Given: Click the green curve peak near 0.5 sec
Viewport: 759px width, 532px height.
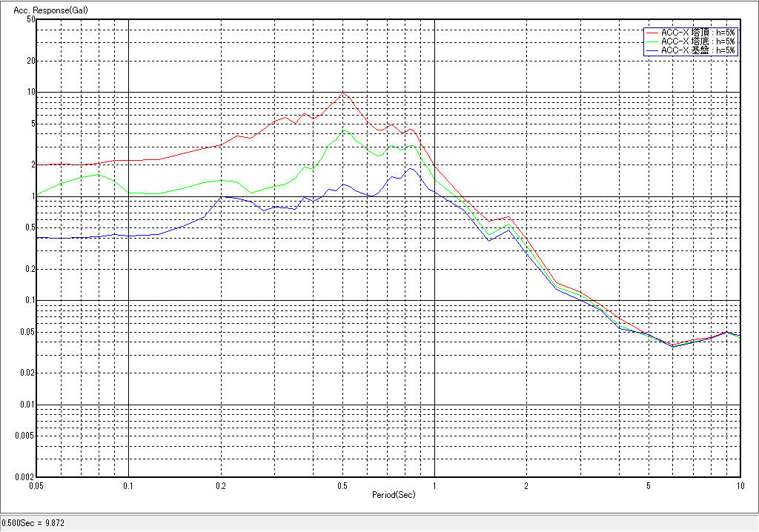Looking at the screenshot, I should (x=343, y=130).
